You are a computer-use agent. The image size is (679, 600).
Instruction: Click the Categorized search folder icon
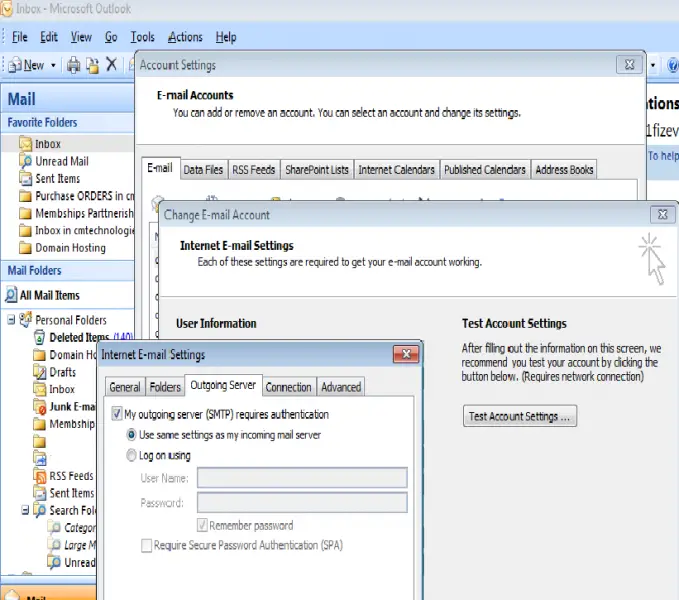click(x=54, y=528)
